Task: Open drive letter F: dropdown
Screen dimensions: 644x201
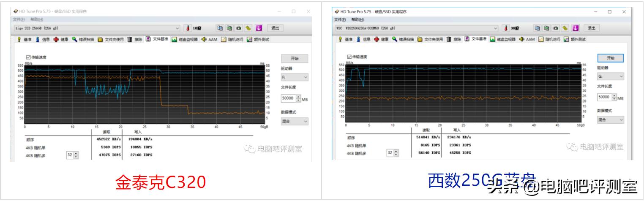Action: 295,77
